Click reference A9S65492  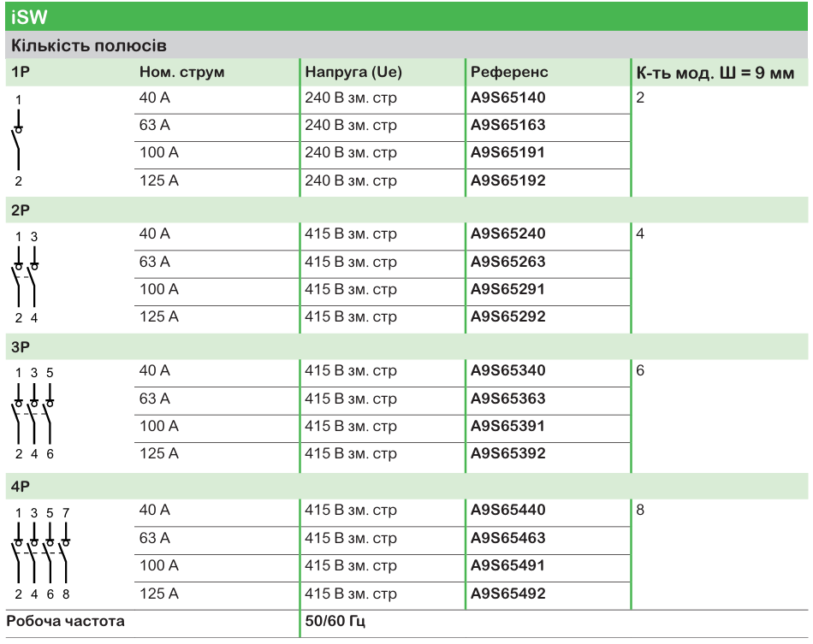(508, 592)
